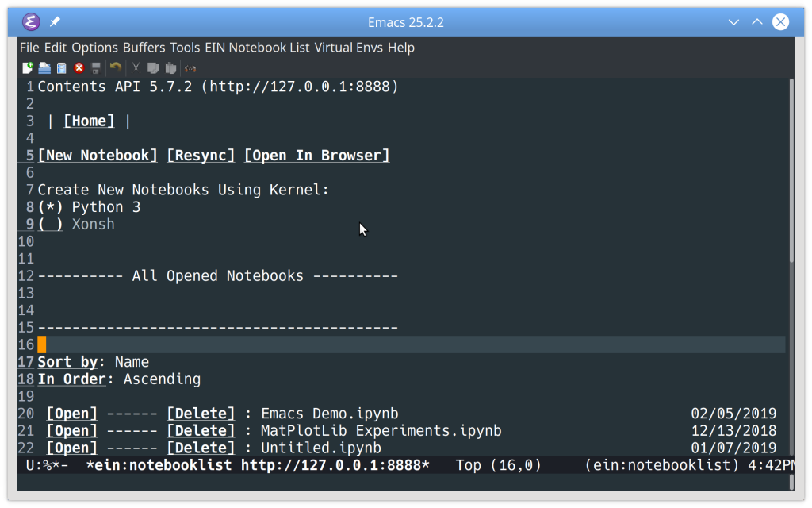This screenshot has height=508, width=812.
Task: Click the Save floppy disk icon
Action: pos(96,68)
